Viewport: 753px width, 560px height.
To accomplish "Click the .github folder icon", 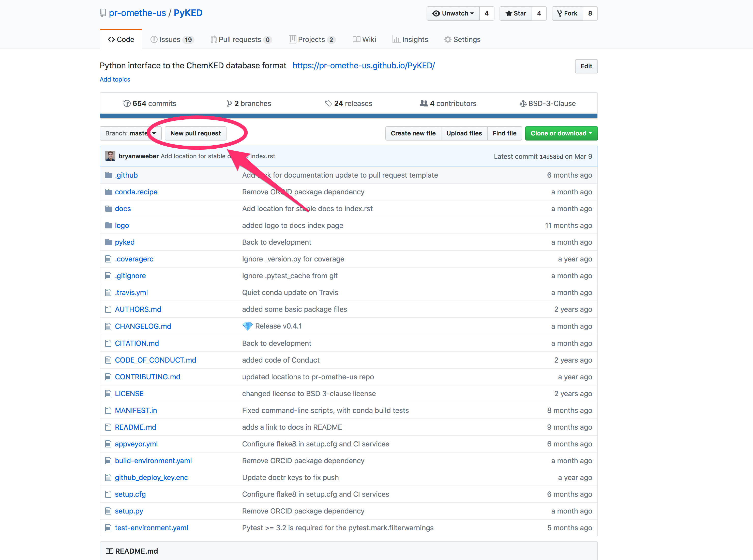I will click(109, 175).
